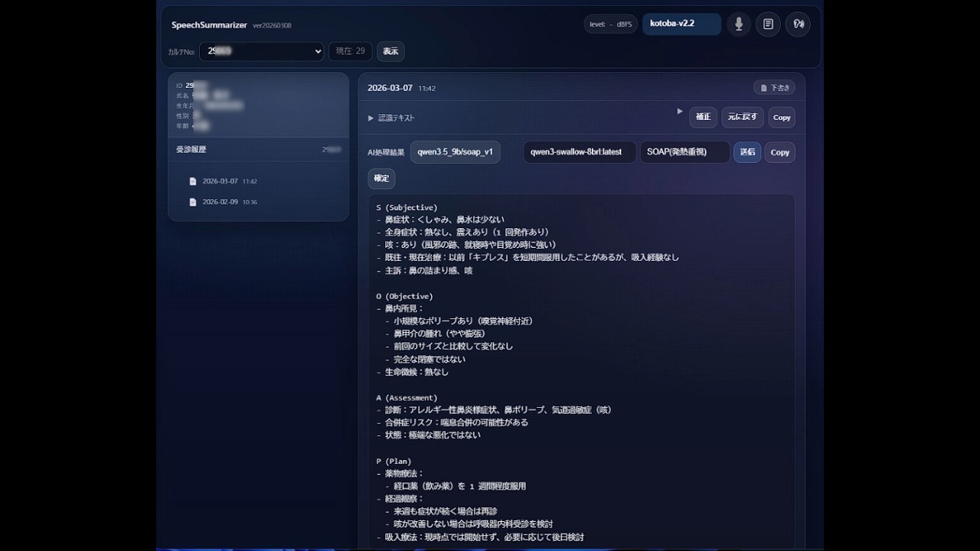980x551 pixels.
Task: Click the ver20260308 version label
Action: pos(272,26)
